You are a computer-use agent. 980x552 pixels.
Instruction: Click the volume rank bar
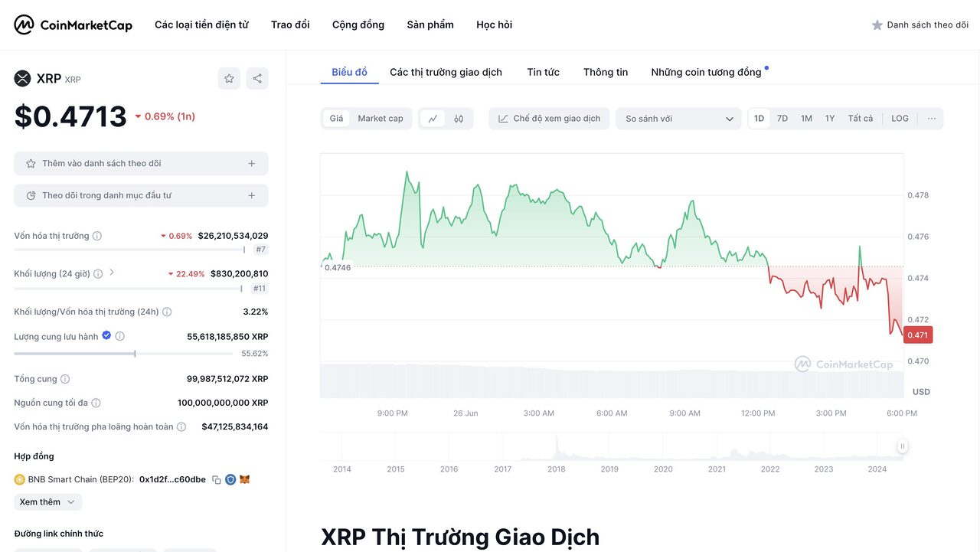point(128,289)
